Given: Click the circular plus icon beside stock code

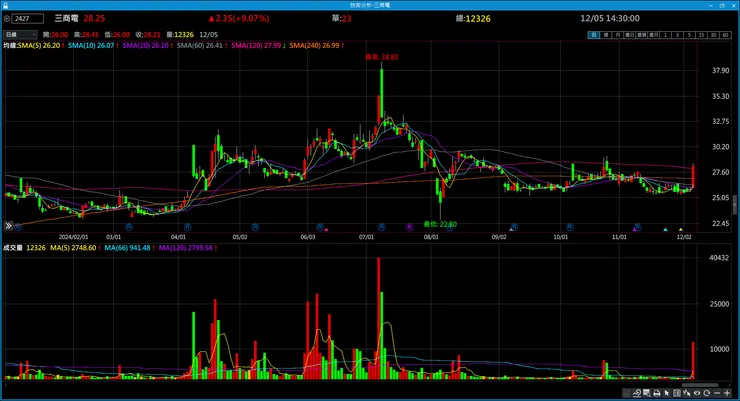Looking at the screenshot, I should click(x=7, y=18).
